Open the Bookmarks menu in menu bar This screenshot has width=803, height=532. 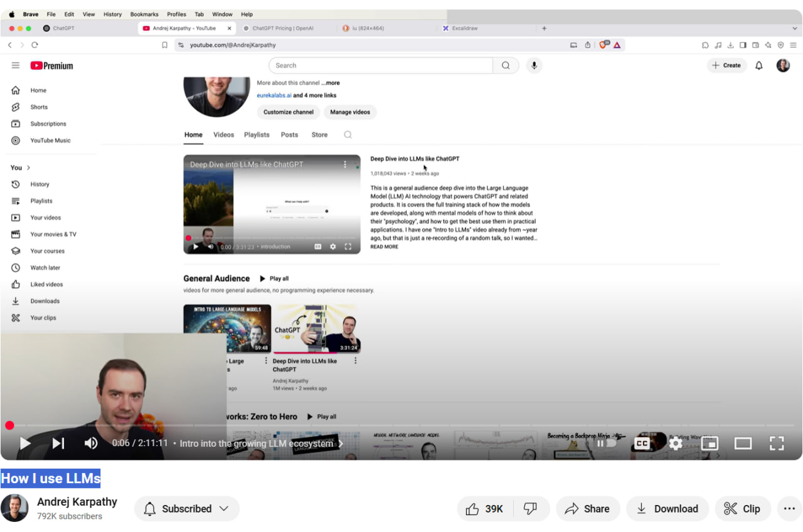[144, 14]
